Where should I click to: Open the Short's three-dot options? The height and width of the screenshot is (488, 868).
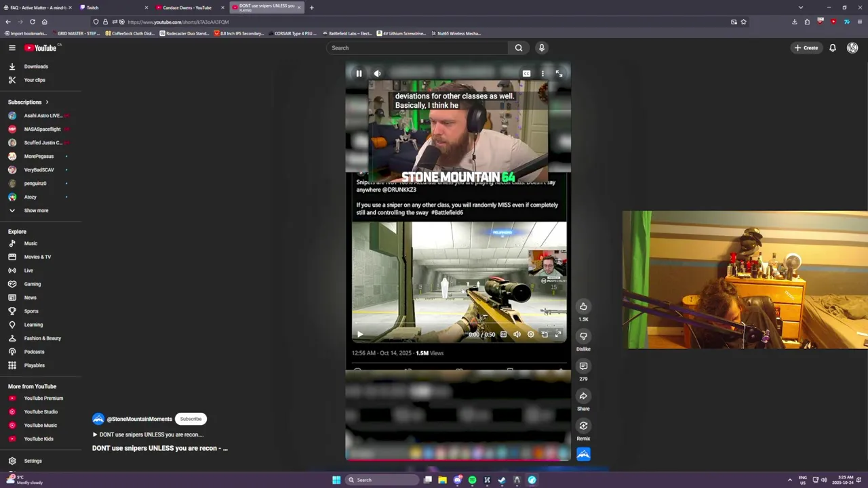point(542,73)
